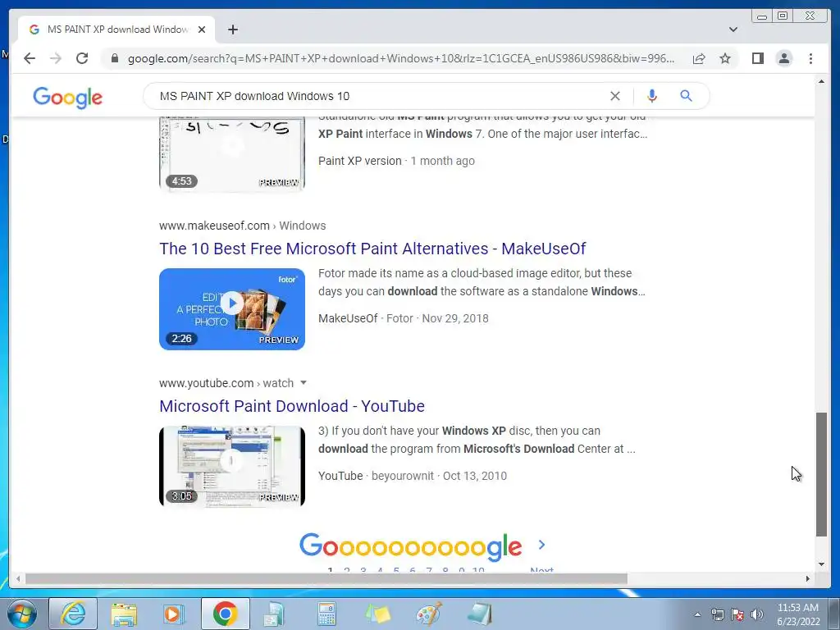Go back to the previous page

coord(30,58)
